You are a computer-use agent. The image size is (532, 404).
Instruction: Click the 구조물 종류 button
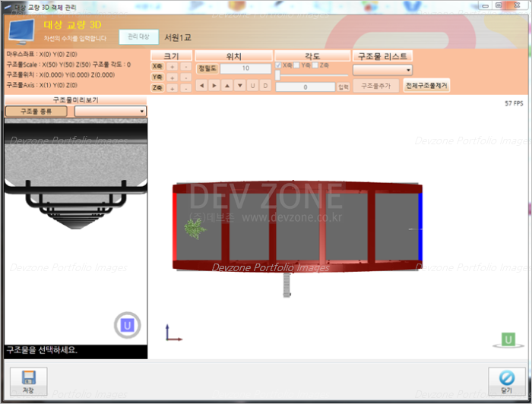tap(36, 111)
